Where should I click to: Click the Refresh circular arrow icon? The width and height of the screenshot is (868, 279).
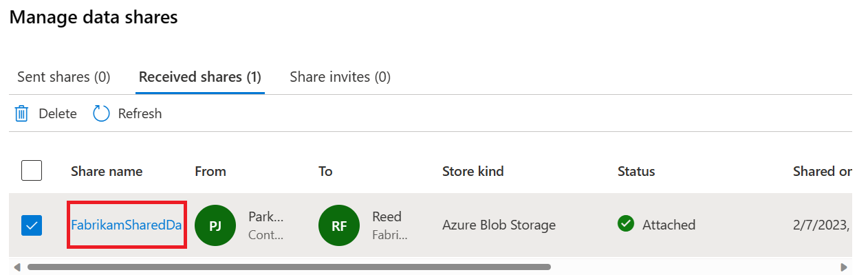pyautogui.click(x=102, y=113)
